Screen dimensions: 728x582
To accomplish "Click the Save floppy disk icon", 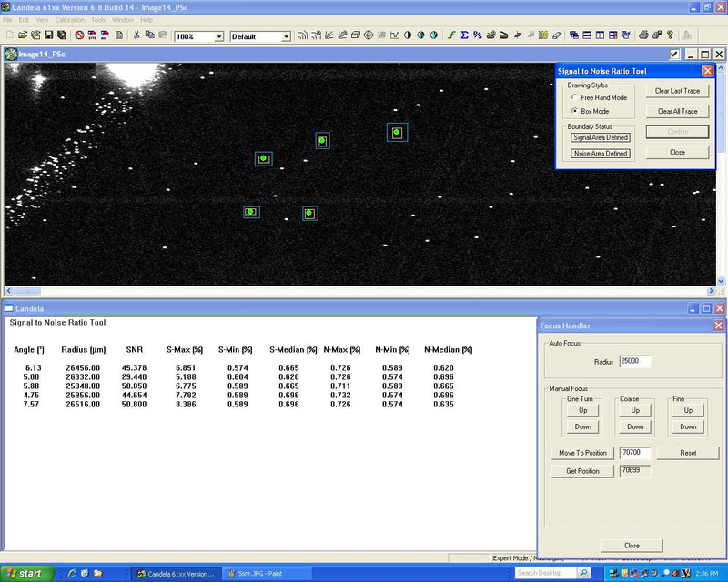I will [48, 35].
